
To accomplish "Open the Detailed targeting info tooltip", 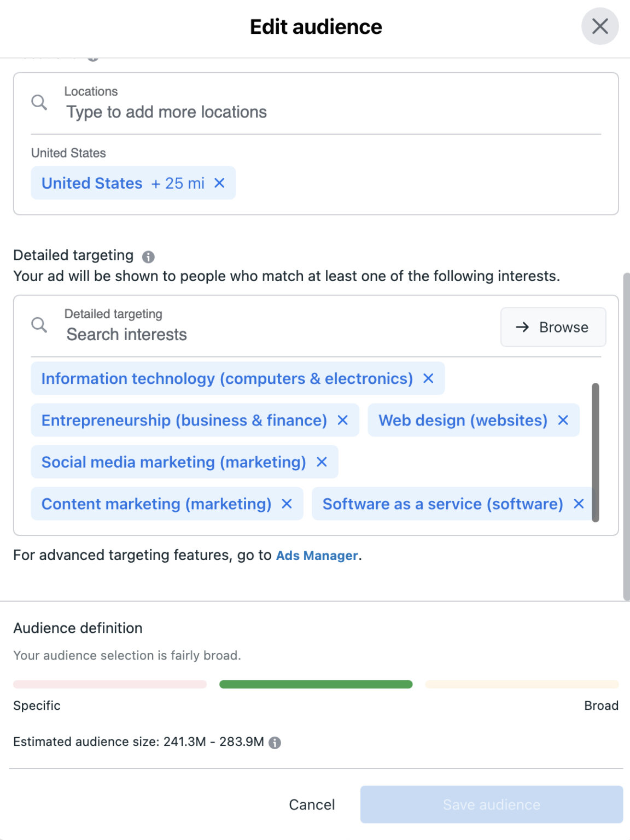I will click(148, 256).
